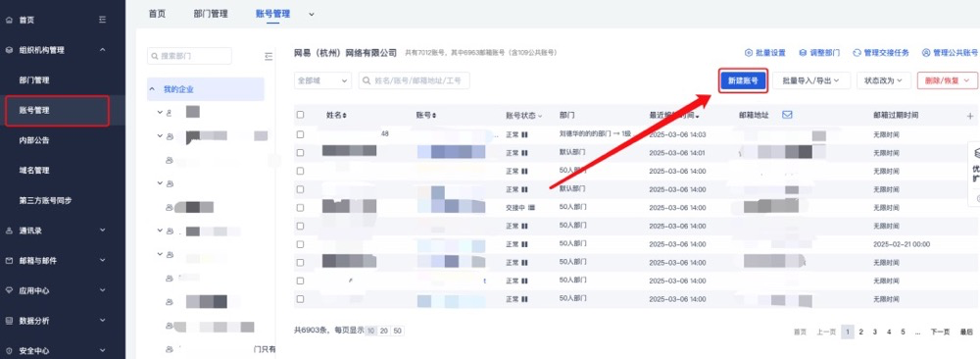Screen dimensions: 980x359
Task: Select 域名管理 in the sidebar
Action: click(34, 170)
